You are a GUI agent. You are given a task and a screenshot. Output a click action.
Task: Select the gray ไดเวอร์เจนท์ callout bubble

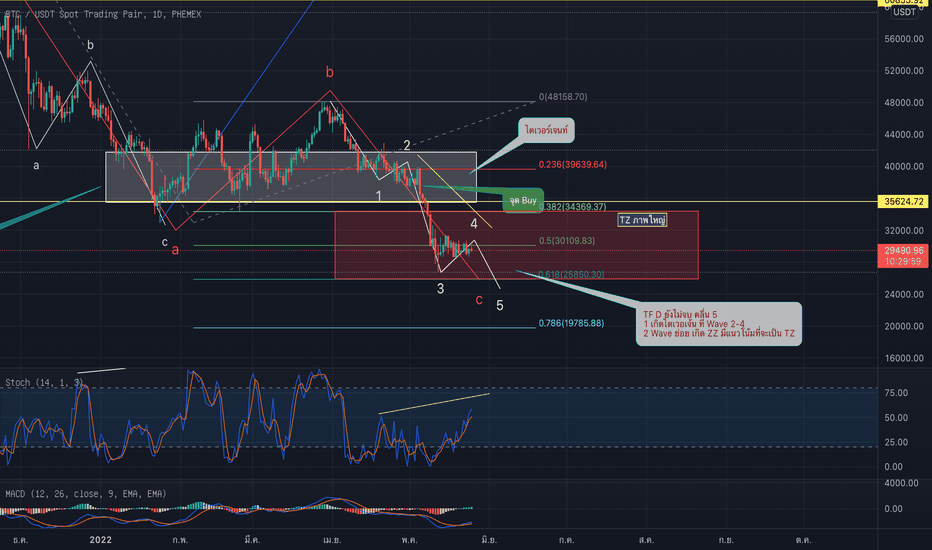[x=546, y=130]
